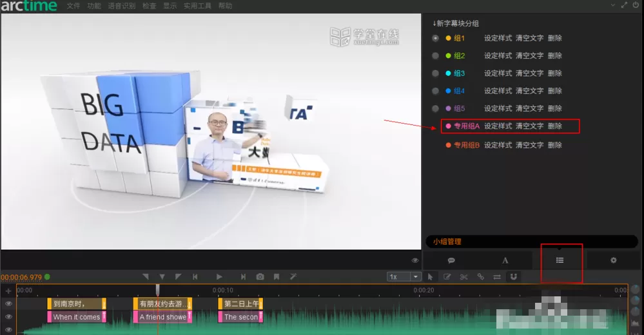Open the 实用工具 menu
Image resolution: width=644 pixels, height=335 pixels.
pyautogui.click(x=197, y=6)
